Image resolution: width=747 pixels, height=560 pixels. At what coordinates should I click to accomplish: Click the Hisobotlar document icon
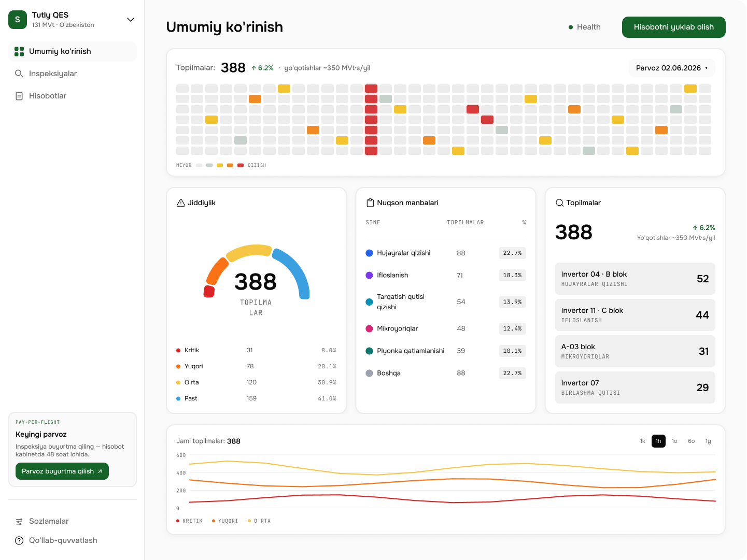pos(19,96)
